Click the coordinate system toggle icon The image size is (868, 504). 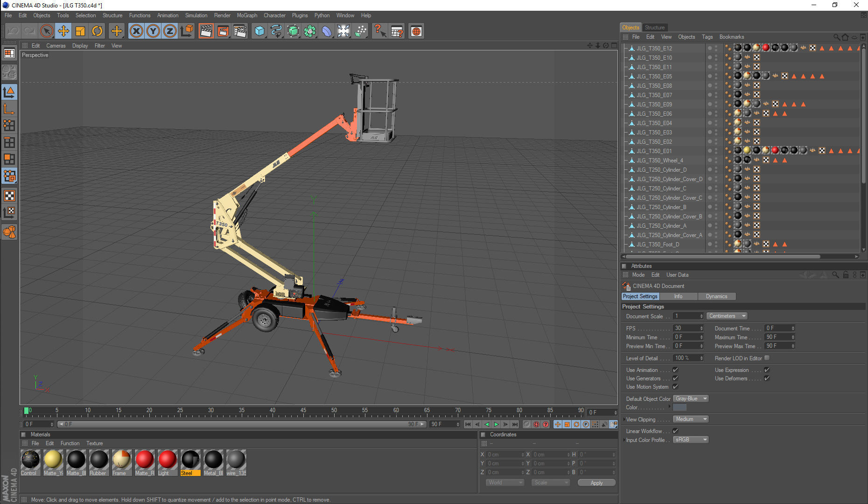[187, 31]
